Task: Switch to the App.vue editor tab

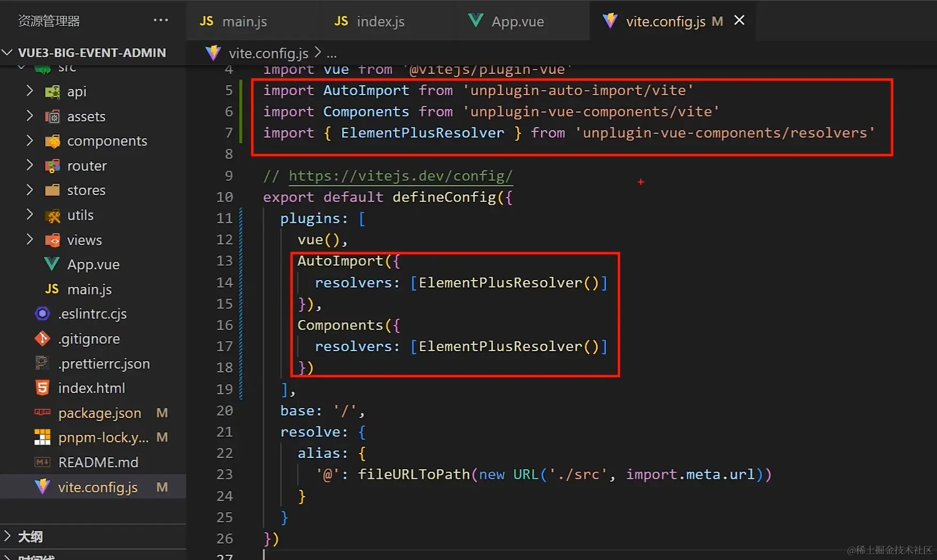Action: pos(523,21)
